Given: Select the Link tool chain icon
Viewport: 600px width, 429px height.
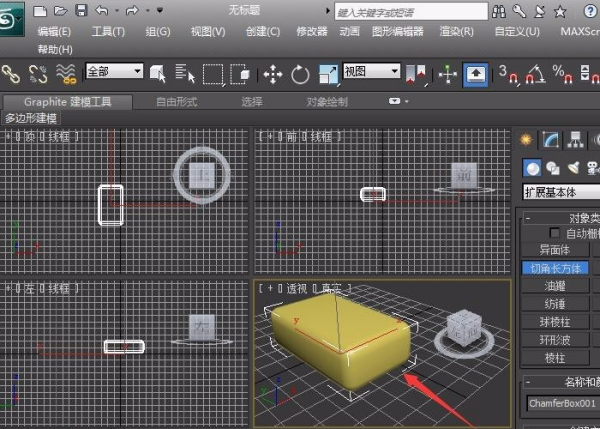Looking at the screenshot, I should click(x=11, y=74).
